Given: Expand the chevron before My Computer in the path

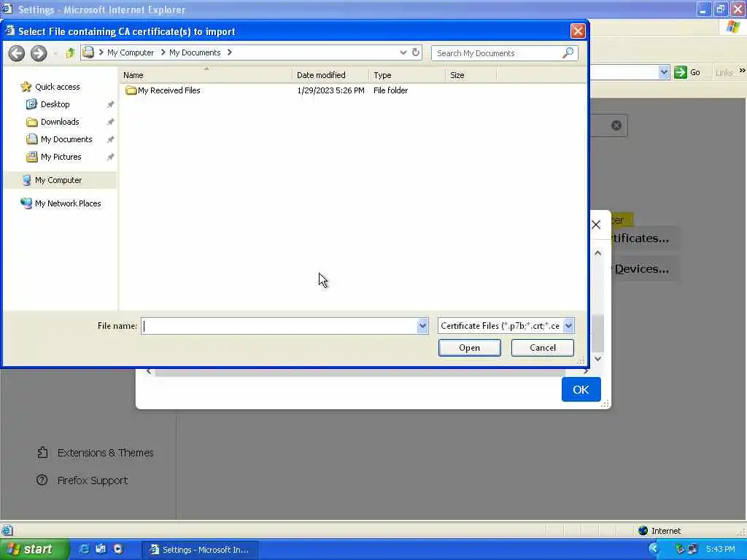Looking at the screenshot, I should click(x=101, y=52).
